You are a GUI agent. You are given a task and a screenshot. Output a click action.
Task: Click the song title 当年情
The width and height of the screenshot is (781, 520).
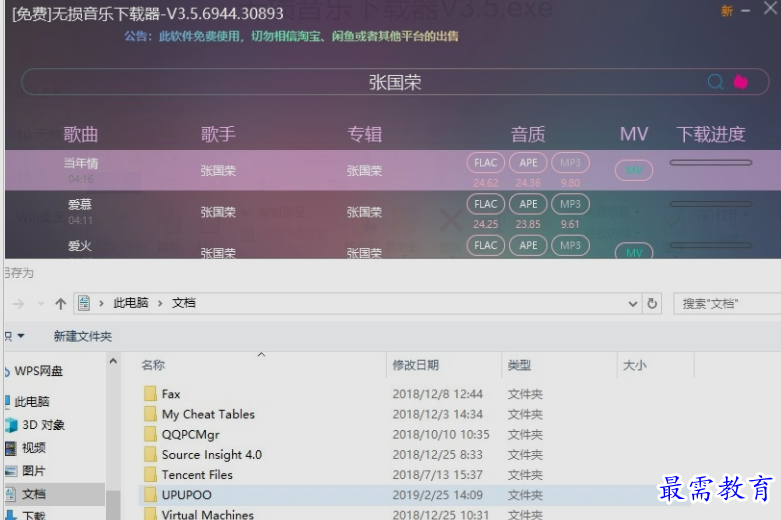(81, 163)
